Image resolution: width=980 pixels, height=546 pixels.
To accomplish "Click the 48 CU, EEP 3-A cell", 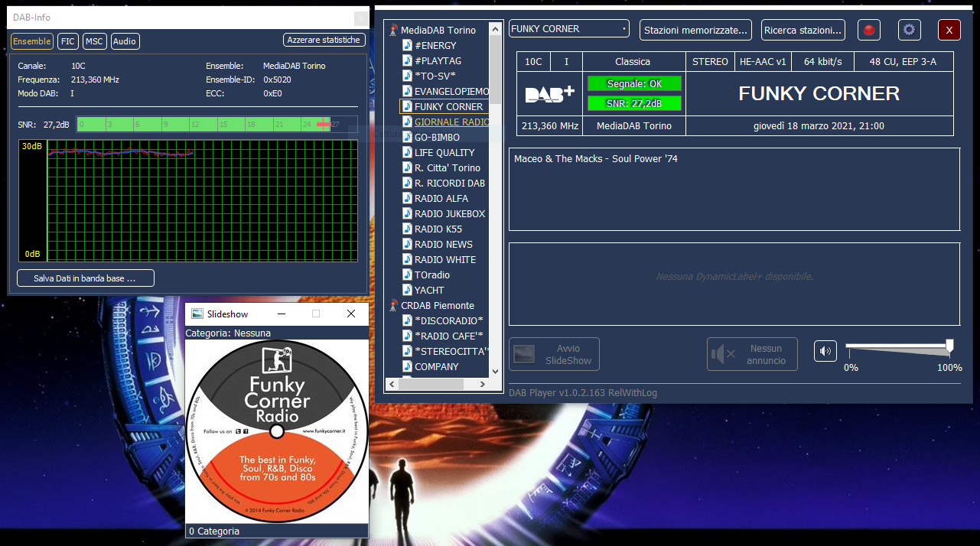I will (x=903, y=61).
